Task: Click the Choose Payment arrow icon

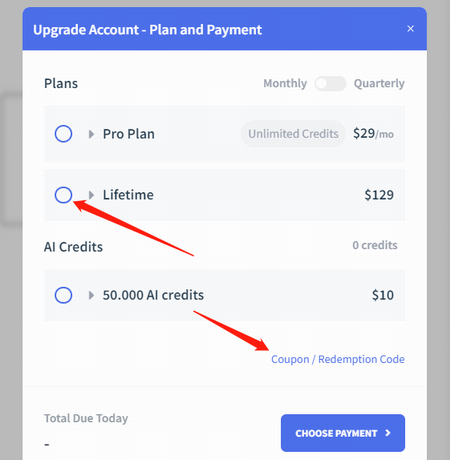Action: coord(388,433)
